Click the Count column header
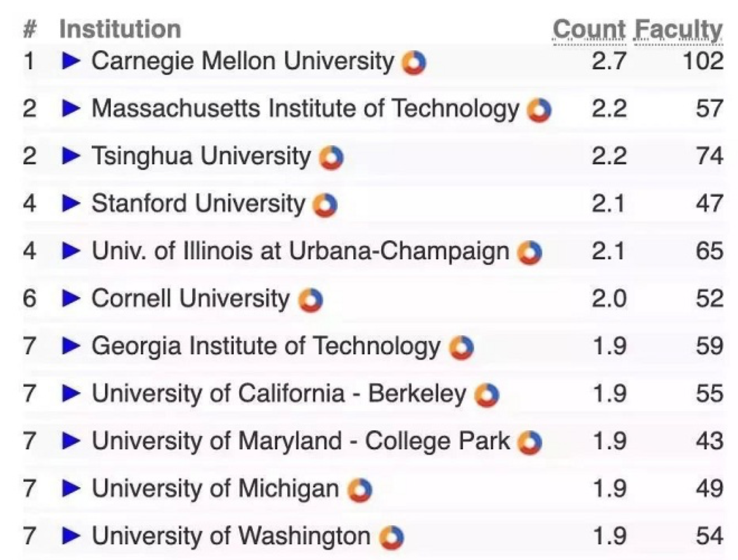Viewport: 738px width, 560px height. click(589, 29)
